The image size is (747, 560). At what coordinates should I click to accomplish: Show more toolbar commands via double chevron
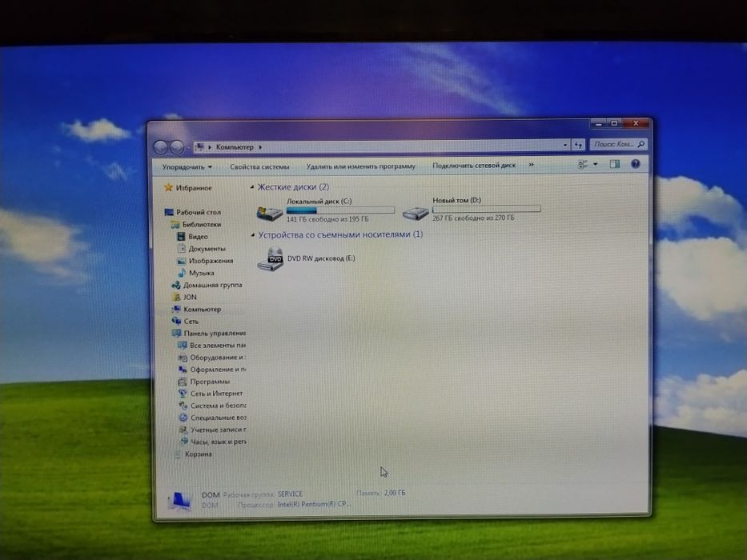[x=531, y=165]
